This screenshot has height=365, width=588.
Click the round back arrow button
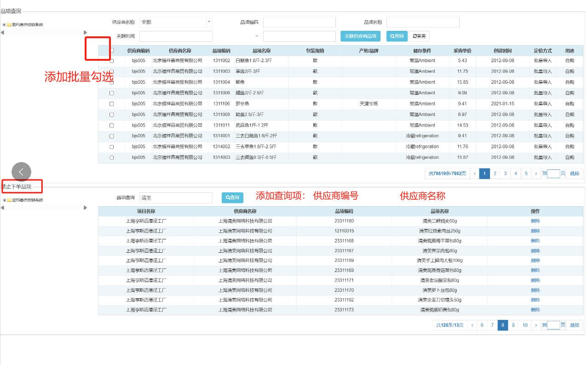click(21, 172)
